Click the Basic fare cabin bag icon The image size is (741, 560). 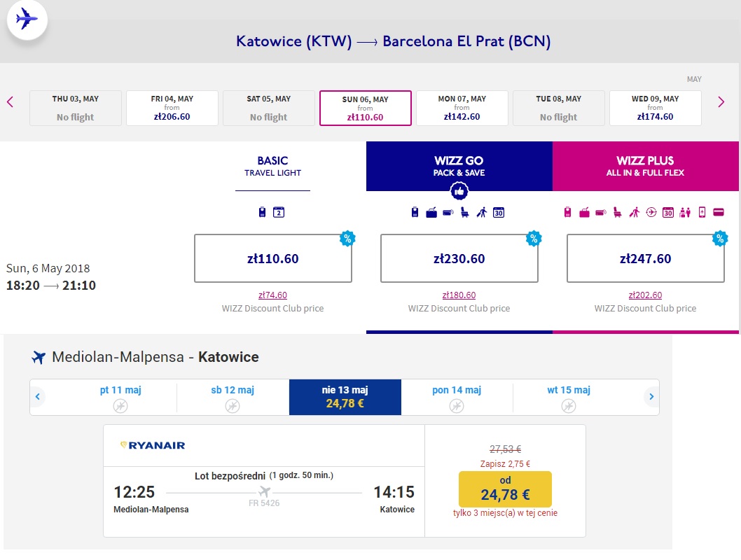262,212
